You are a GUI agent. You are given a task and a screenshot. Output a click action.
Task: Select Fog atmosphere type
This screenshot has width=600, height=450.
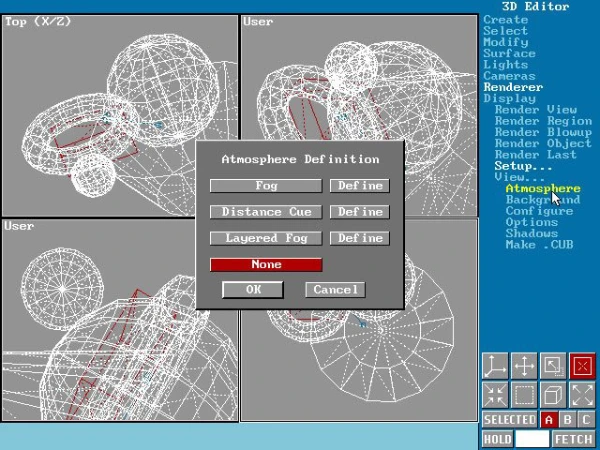point(266,186)
